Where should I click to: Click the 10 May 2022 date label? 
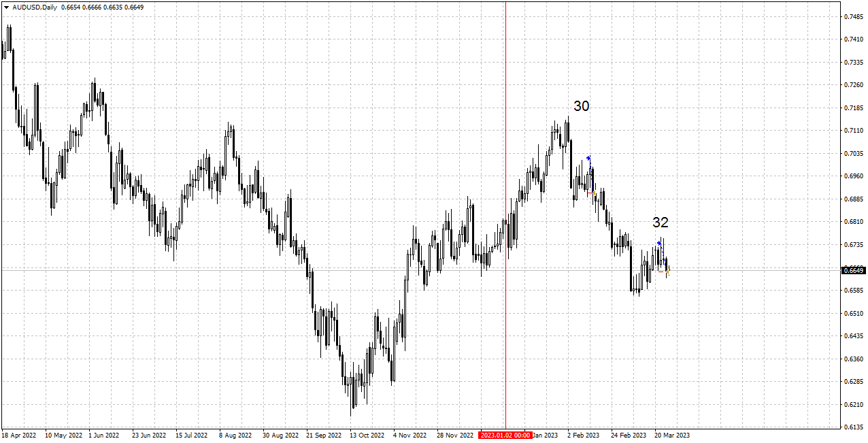coord(63,435)
